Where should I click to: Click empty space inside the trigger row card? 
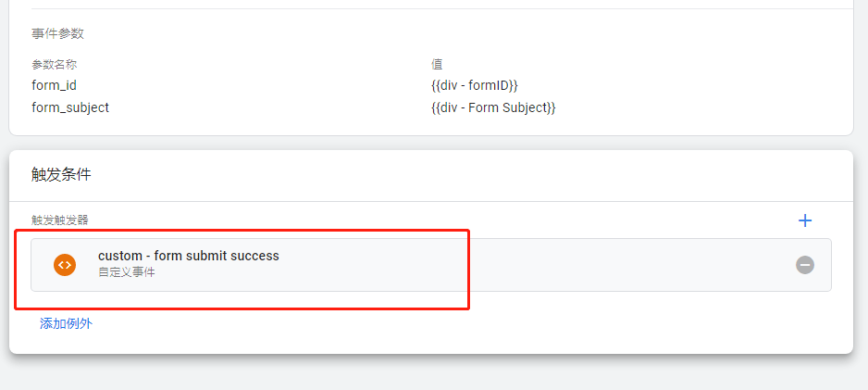[609, 265]
